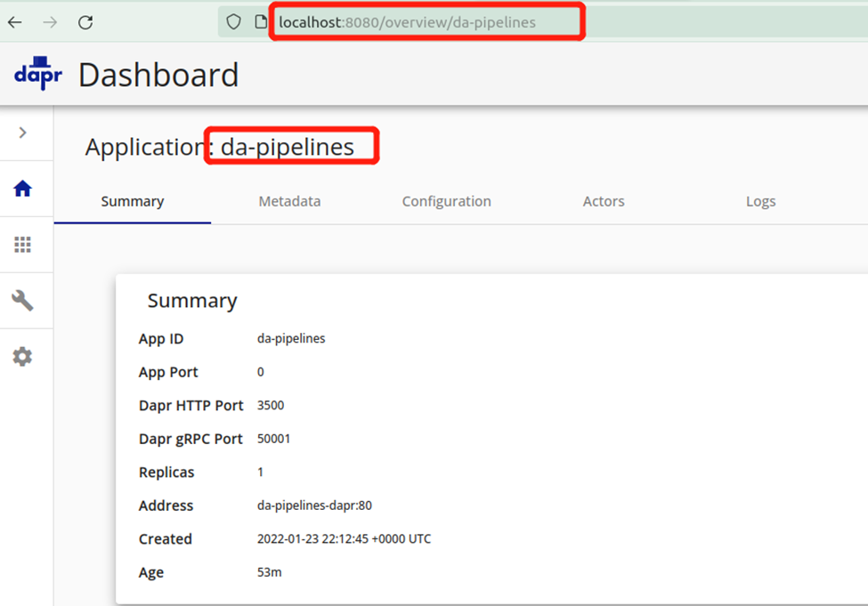The height and width of the screenshot is (606, 868).
Task: Click the App ID label
Action: 161,339
